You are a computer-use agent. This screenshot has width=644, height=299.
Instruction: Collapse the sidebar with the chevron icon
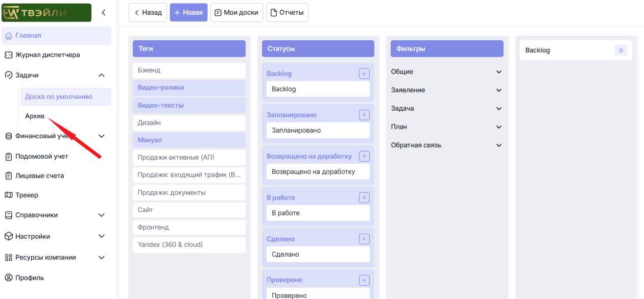coord(103,12)
